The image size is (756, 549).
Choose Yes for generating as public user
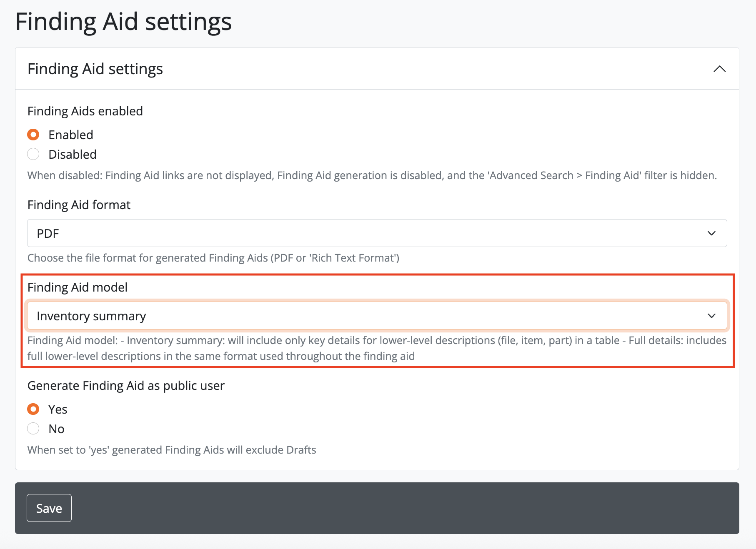(33, 409)
